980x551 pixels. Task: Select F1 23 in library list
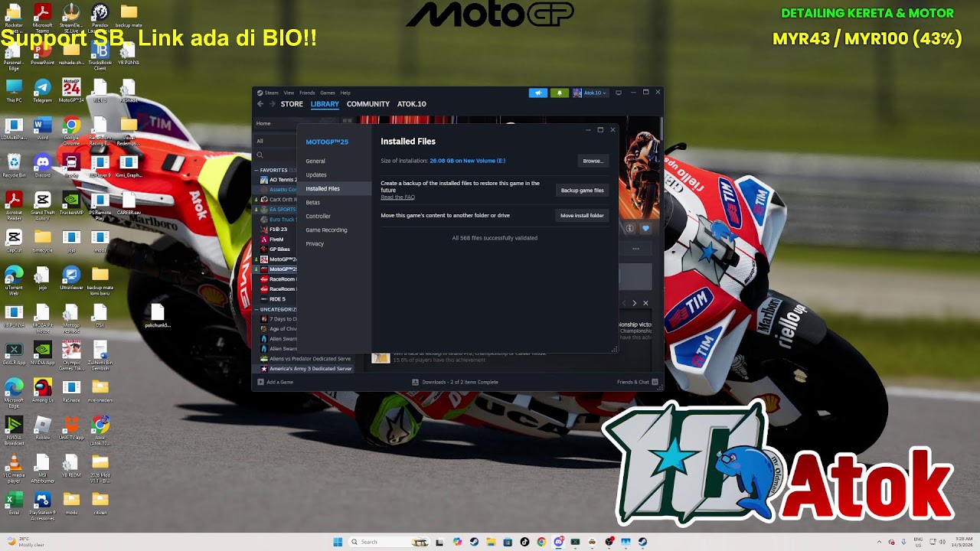tap(278, 230)
